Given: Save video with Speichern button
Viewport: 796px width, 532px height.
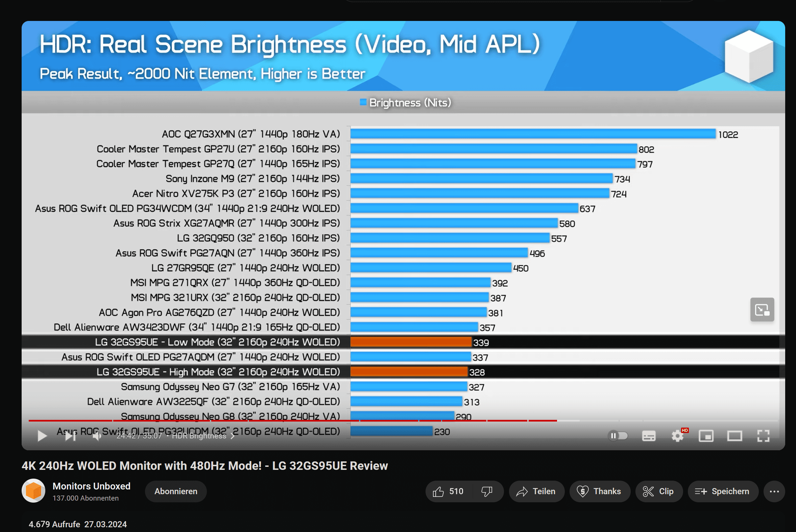Looking at the screenshot, I should click(723, 491).
